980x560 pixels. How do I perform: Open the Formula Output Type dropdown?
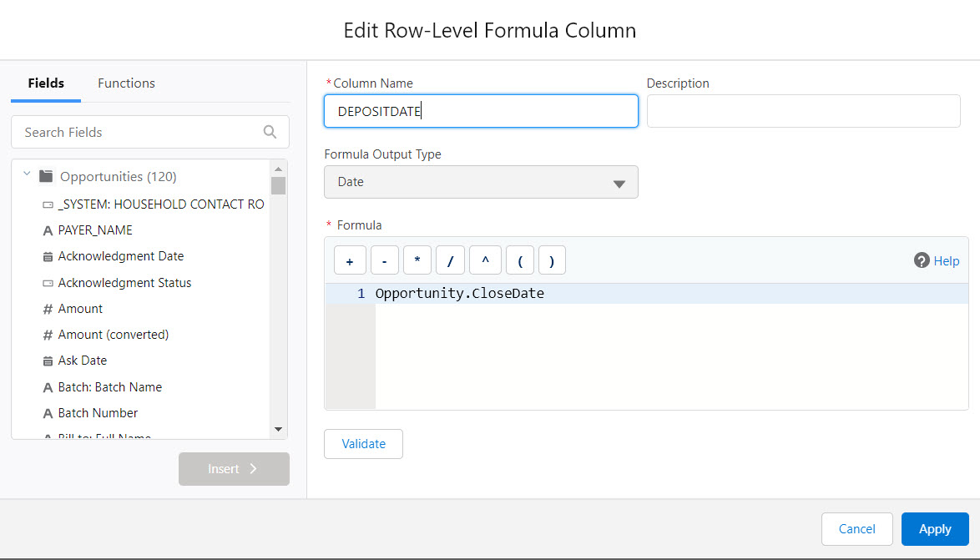pyautogui.click(x=481, y=182)
